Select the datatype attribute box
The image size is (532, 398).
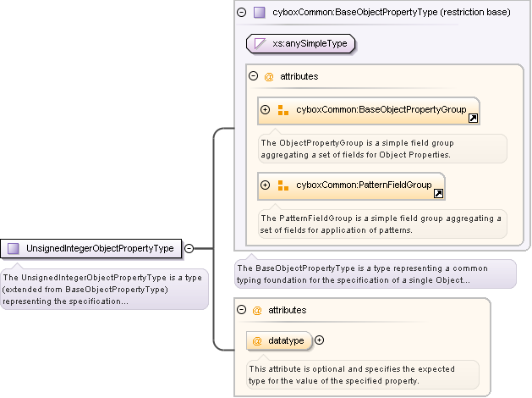[x=285, y=340]
